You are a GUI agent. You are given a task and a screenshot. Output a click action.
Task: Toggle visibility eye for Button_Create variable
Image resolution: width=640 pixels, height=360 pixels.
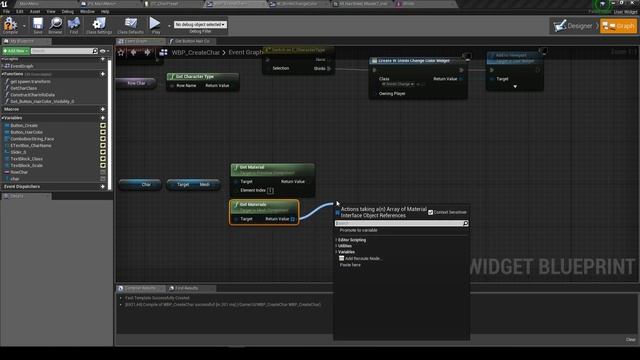click(x=103, y=126)
